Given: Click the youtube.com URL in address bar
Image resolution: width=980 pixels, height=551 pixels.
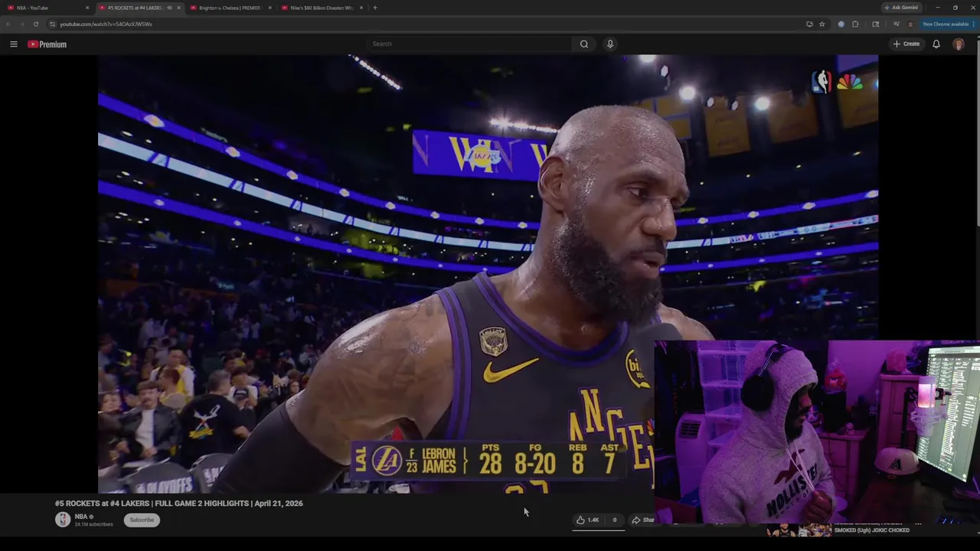Looking at the screenshot, I should [106, 24].
